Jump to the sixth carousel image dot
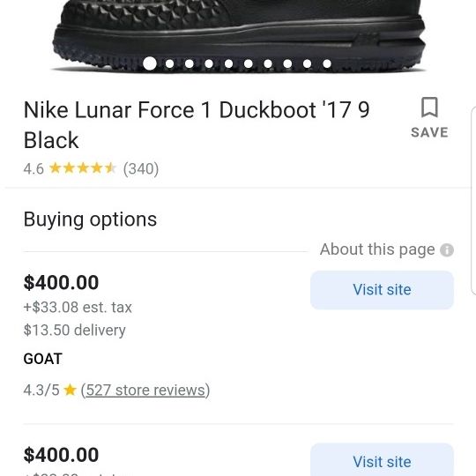The height and width of the screenshot is (476, 476). [x=249, y=63]
